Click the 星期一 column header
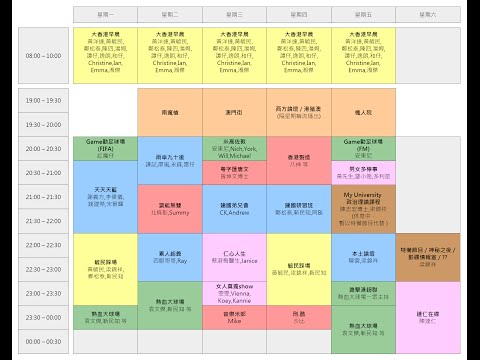The image size is (480, 360). coord(105,15)
